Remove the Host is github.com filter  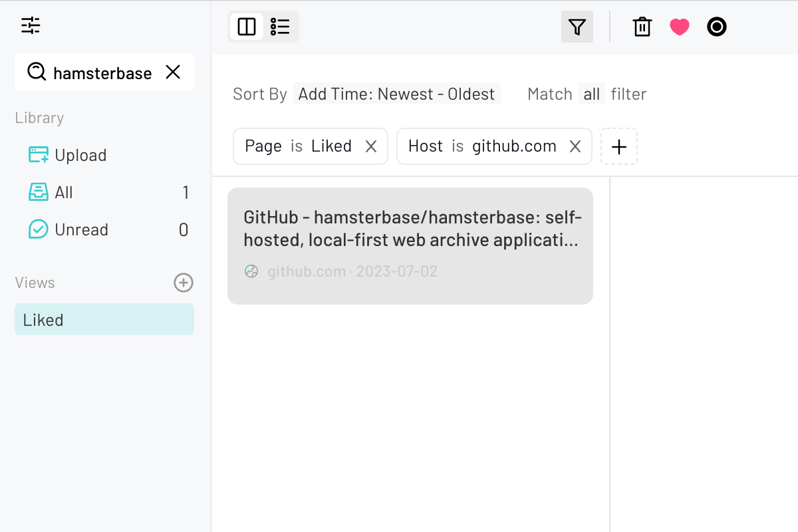[575, 146]
